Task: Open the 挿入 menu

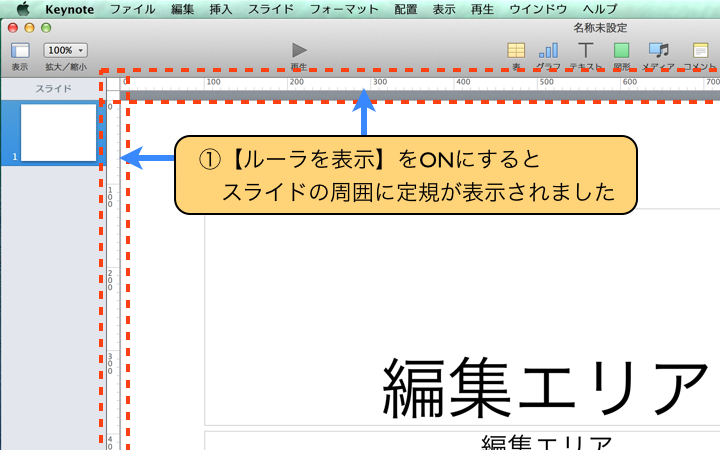Action: pos(221,9)
